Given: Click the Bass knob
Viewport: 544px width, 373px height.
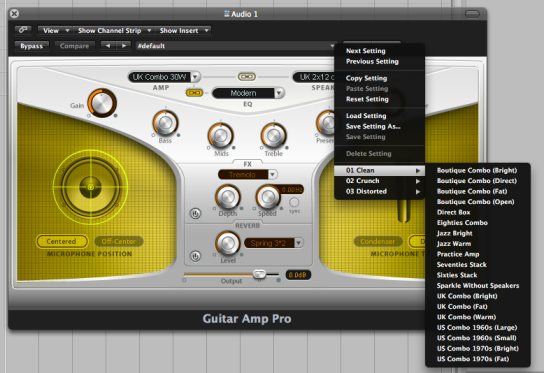Looking at the screenshot, I should pyautogui.click(x=165, y=123).
